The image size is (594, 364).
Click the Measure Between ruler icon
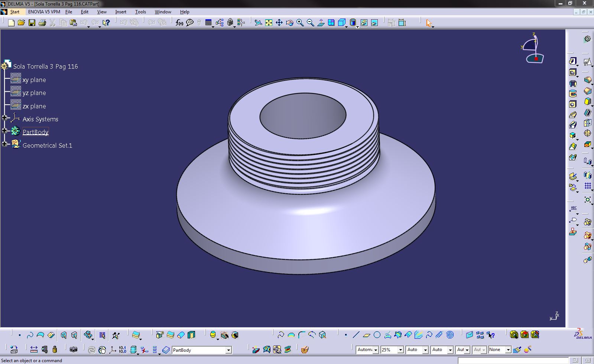(x=34, y=350)
